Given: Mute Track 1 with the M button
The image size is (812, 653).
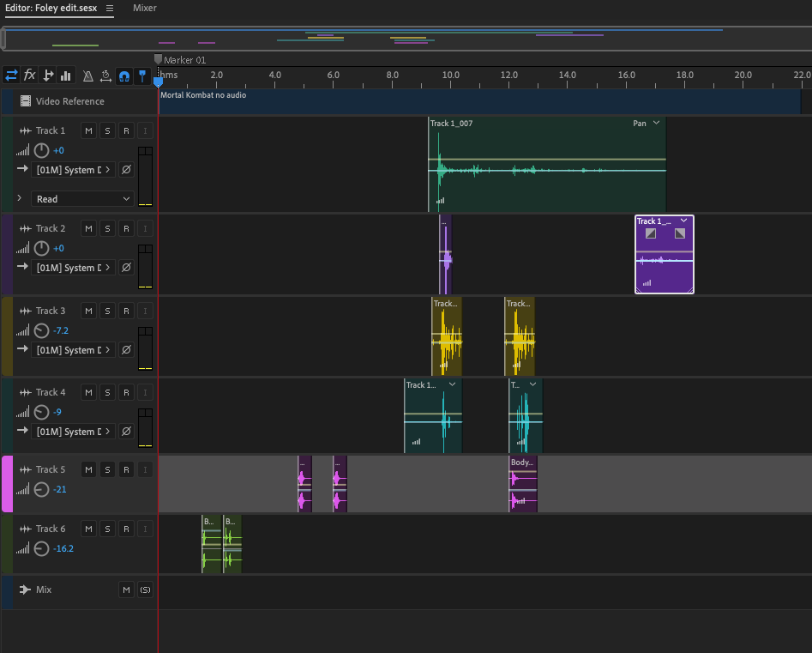Looking at the screenshot, I should (87, 131).
